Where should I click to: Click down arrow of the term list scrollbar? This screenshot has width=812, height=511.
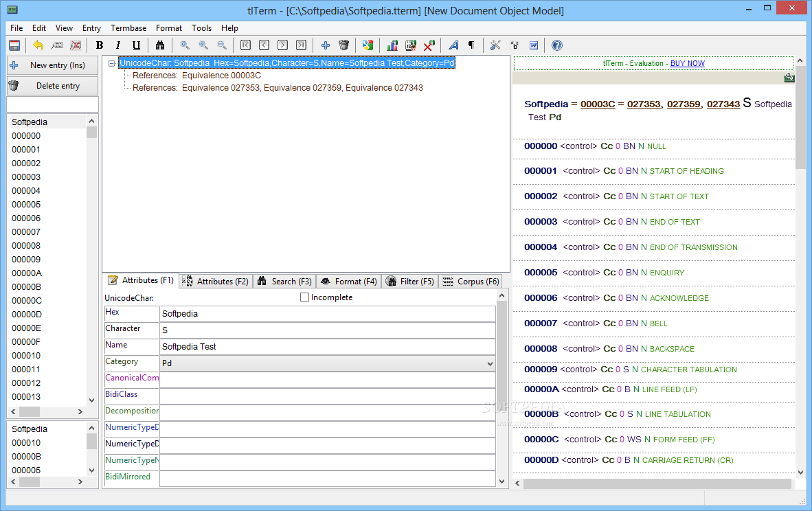[x=91, y=400]
